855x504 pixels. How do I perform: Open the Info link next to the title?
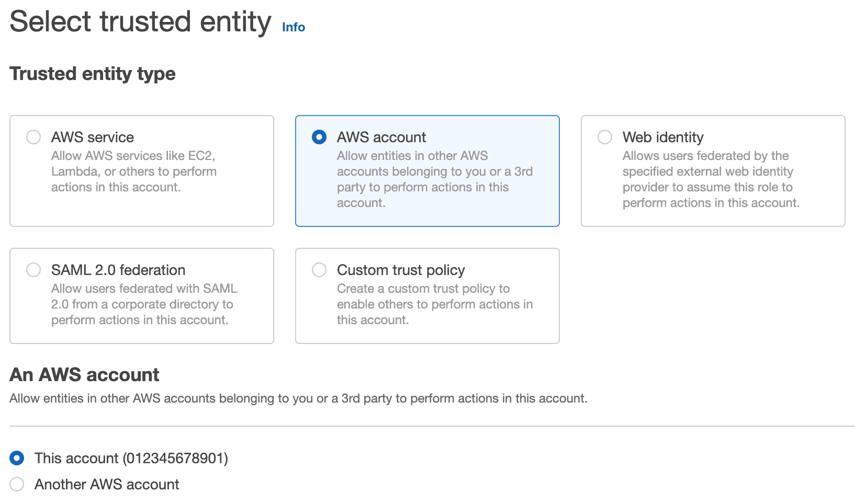[292, 27]
